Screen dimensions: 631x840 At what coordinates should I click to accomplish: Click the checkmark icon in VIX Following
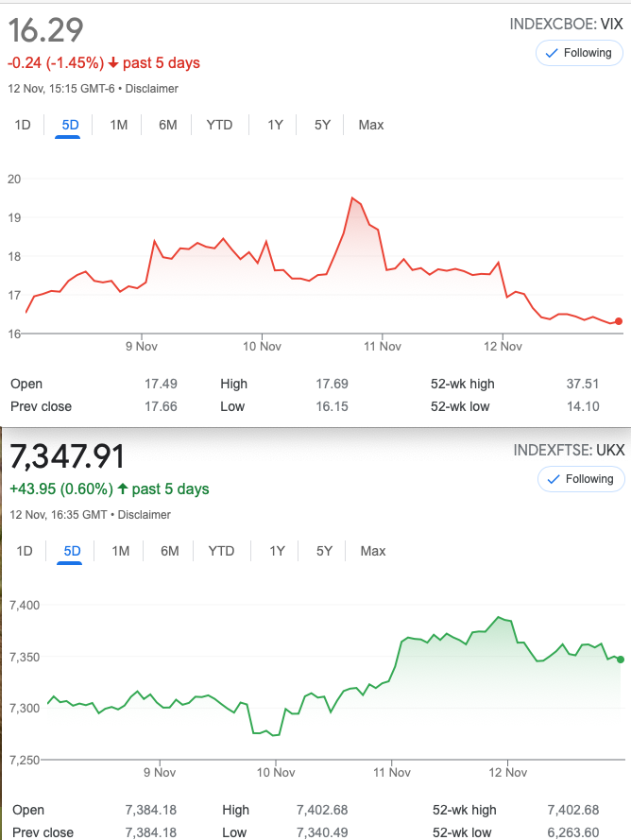(x=552, y=53)
